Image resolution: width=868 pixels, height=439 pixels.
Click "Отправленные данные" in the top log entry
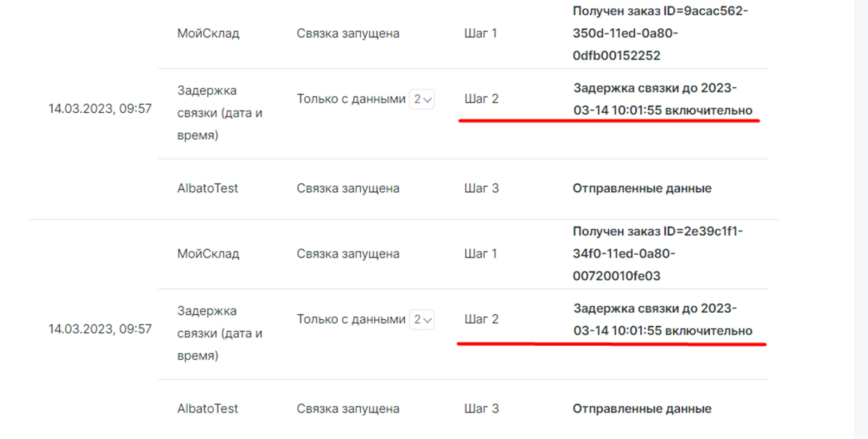pyautogui.click(x=642, y=189)
